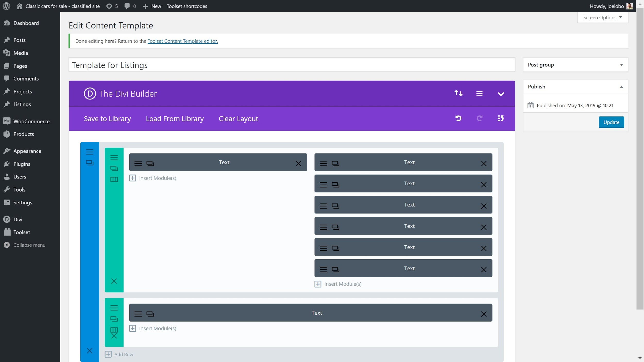Click Save to Library
Image resolution: width=644 pixels, height=362 pixels.
pyautogui.click(x=107, y=118)
